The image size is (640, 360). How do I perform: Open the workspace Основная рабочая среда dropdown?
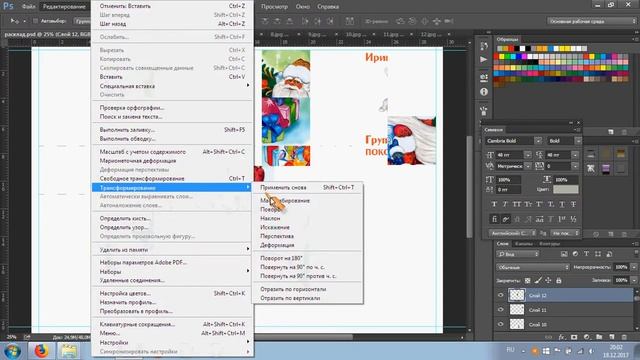(x=591, y=21)
